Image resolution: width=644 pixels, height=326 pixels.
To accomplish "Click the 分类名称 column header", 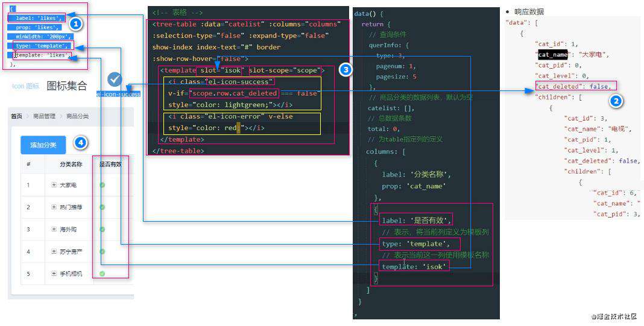I will click(x=71, y=165).
